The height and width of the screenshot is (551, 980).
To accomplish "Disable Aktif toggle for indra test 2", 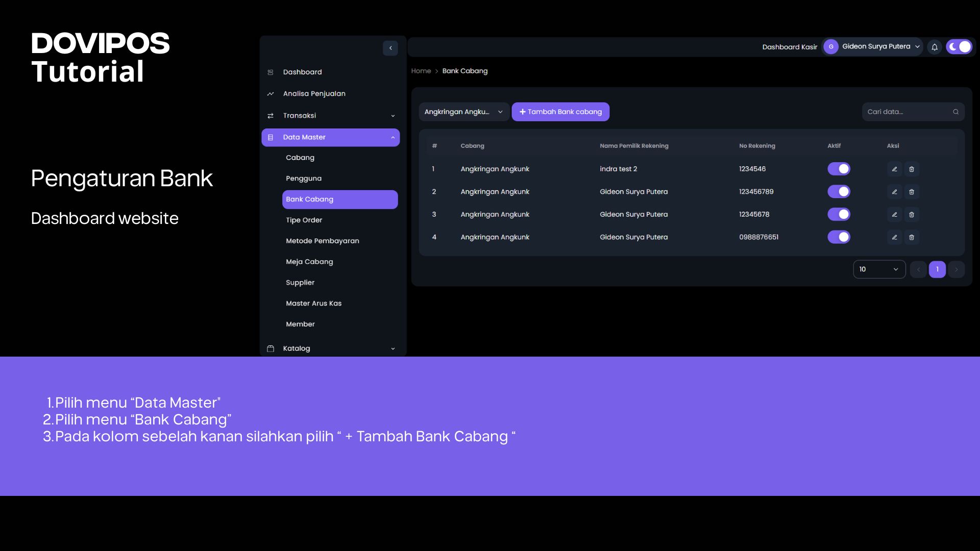I will tap(839, 169).
